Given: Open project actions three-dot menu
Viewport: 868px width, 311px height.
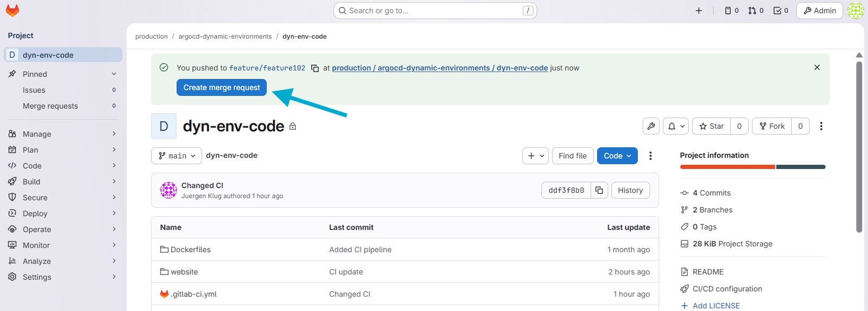Looking at the screenshot, I should pos(821,126).
